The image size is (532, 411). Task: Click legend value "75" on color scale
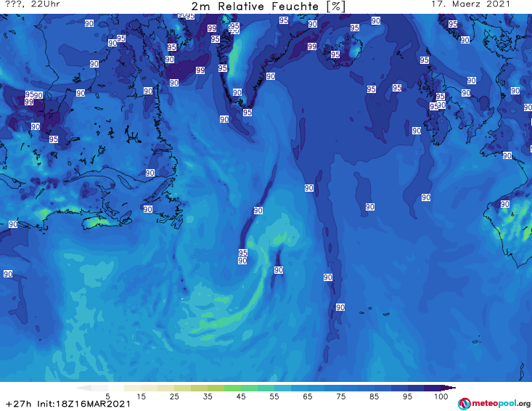pyautogui.click(x=340, y=396)
